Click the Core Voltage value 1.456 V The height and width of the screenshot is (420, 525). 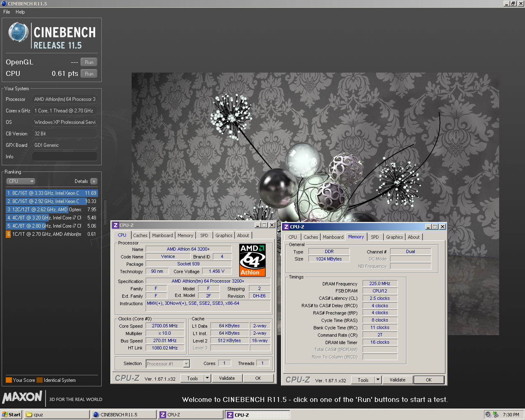tap(217, 272)
